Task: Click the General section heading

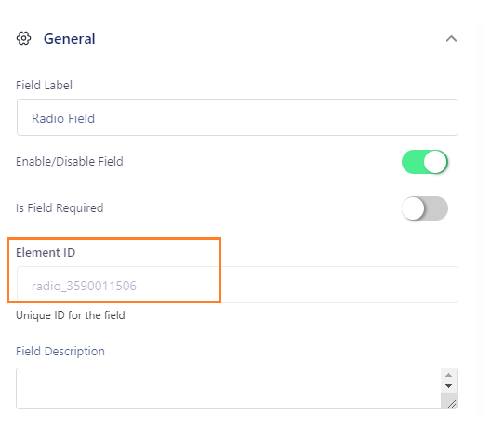Action: click(x=70, y=38)
